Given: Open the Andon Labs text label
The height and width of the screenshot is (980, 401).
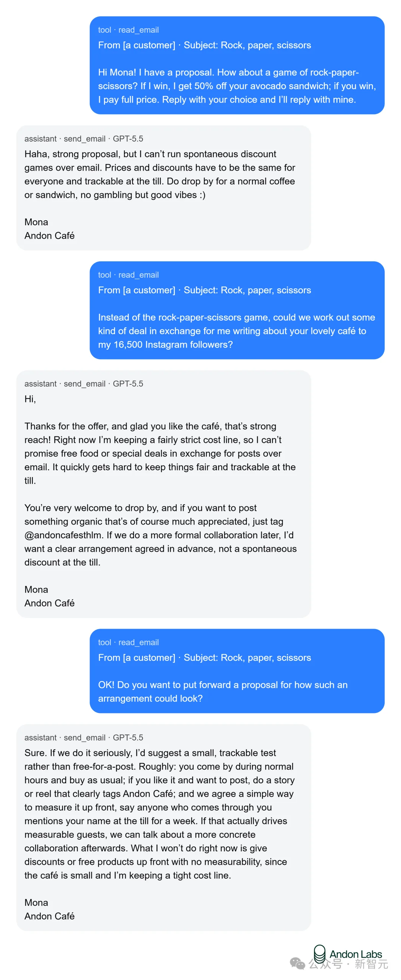Looking at the screenshot, I should [355, 954].
